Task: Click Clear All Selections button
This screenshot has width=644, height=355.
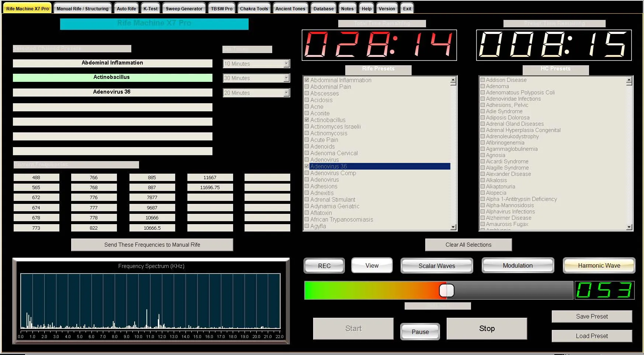Action: (x=468, y=245)
